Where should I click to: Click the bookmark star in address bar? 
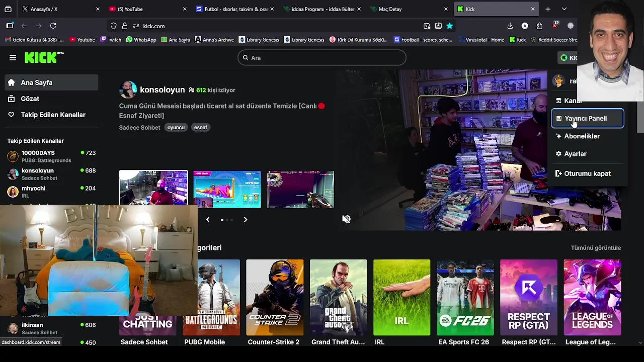tap(450, 26)
